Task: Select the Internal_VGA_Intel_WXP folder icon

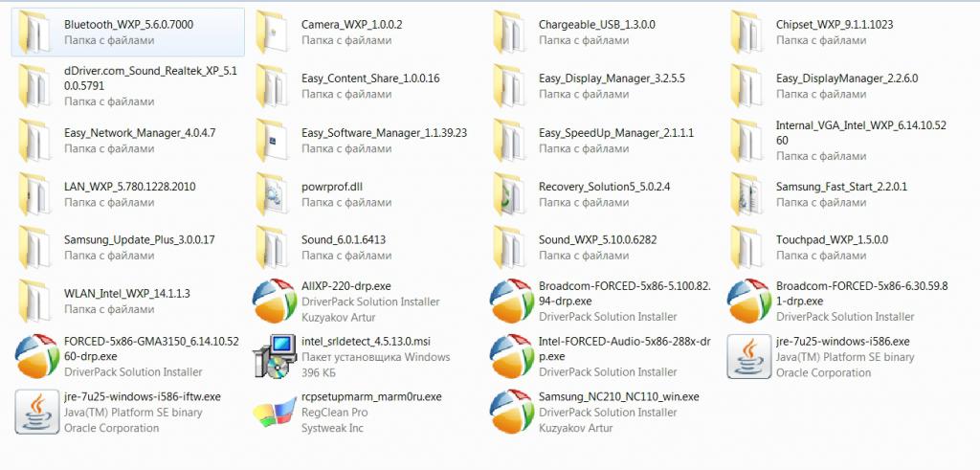Action: 746,140
